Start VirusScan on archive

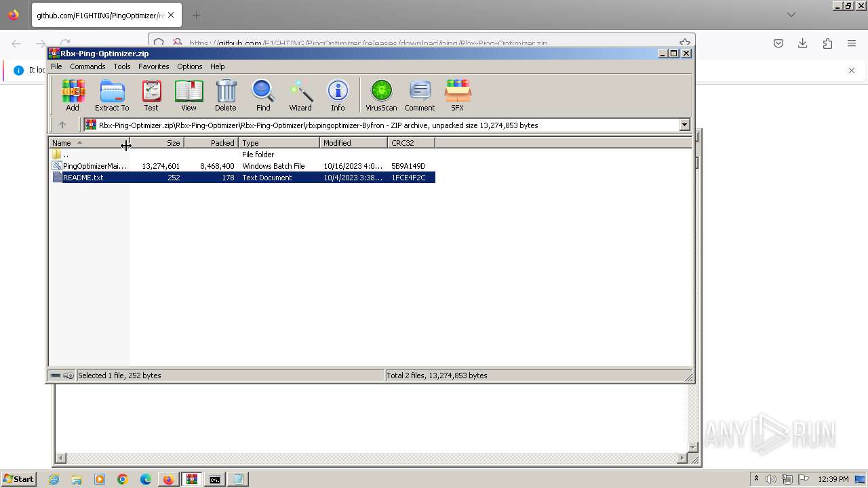click(381, 95)
